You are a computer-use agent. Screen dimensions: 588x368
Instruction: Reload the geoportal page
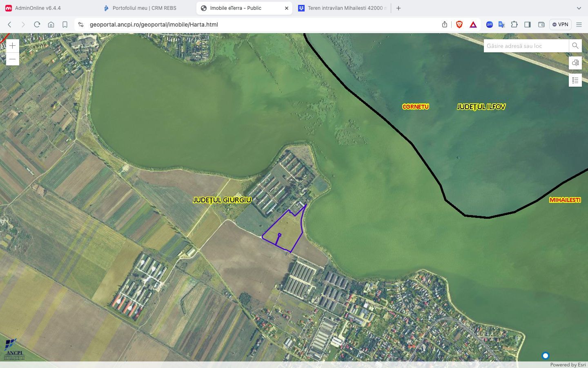tap(37, 25)
